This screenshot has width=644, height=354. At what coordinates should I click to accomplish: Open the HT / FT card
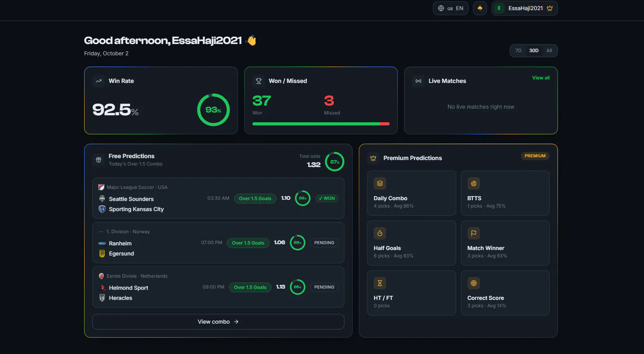[411, 293]
